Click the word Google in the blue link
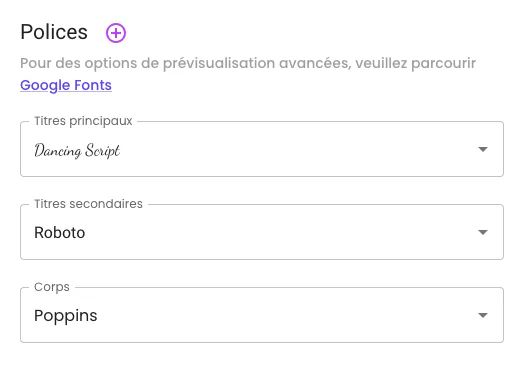 [x=45, y=86]
